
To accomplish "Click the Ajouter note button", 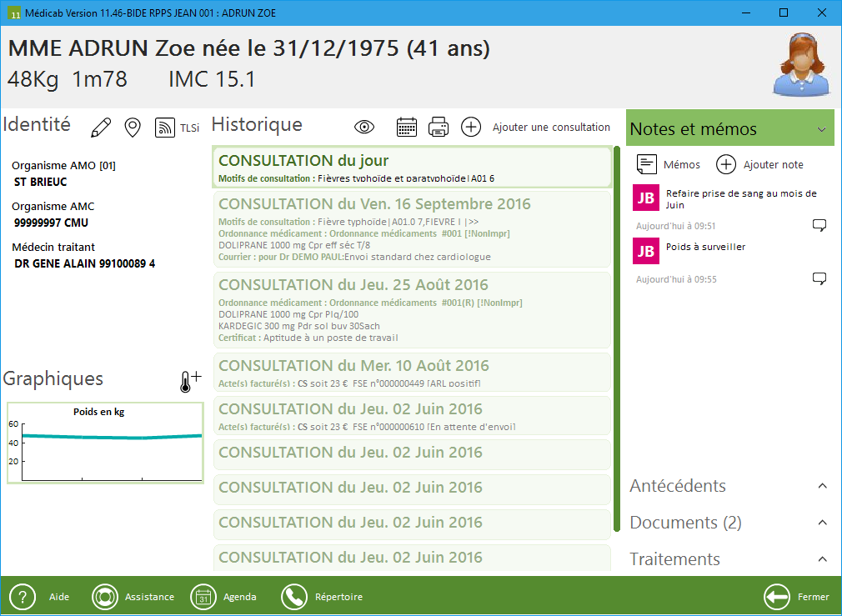I will 759,164.
